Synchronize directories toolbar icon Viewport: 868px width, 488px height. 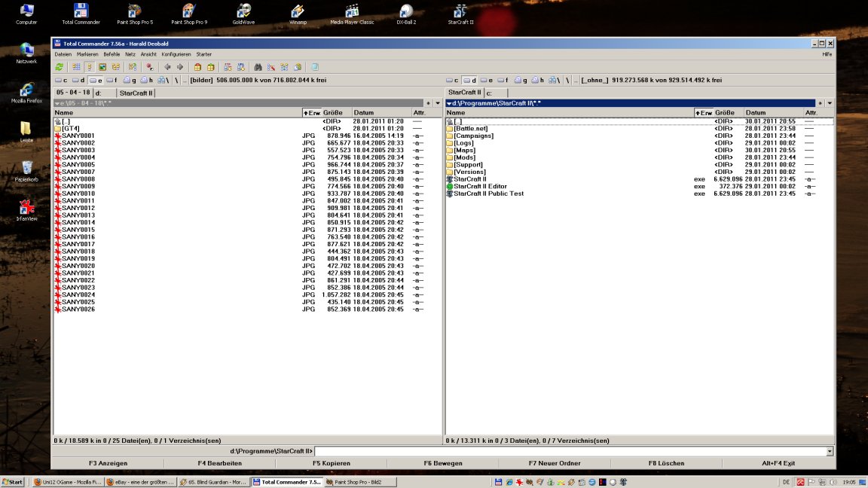click(x=285, y=67)
